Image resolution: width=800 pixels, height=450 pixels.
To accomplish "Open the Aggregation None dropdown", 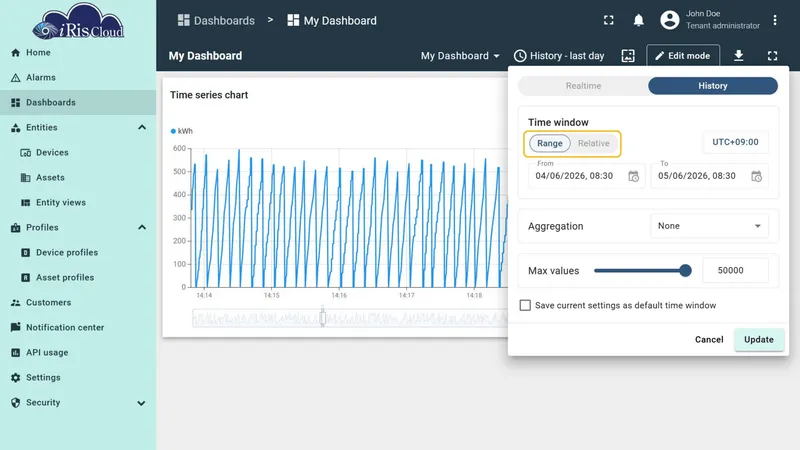I will click(x=709, y=226).
